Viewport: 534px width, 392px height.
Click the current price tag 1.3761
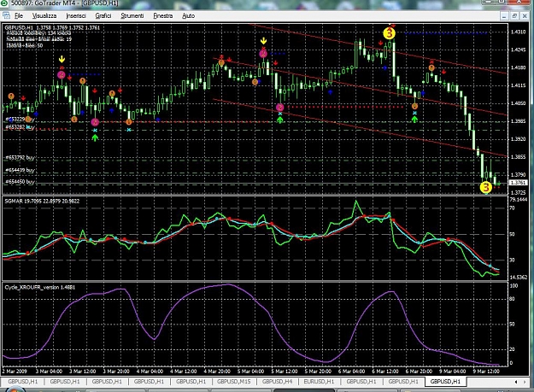(x=519, y=183)
